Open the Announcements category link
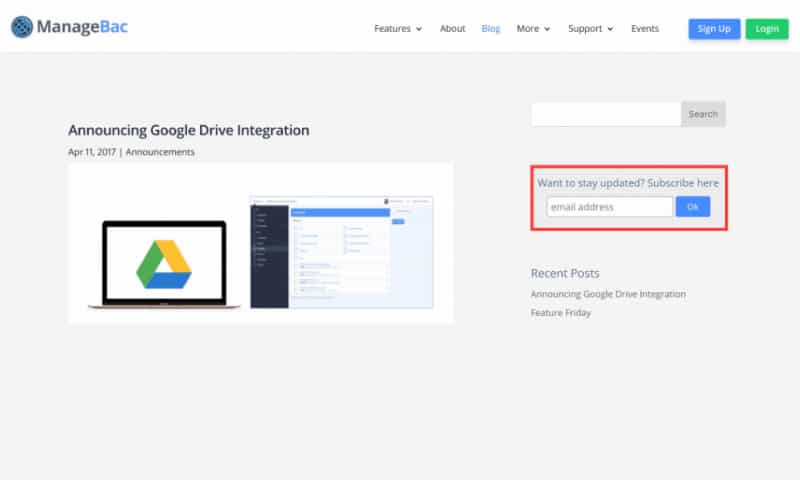Image resolution: width=800 pixels, height=480 pixels. point(160,152)
